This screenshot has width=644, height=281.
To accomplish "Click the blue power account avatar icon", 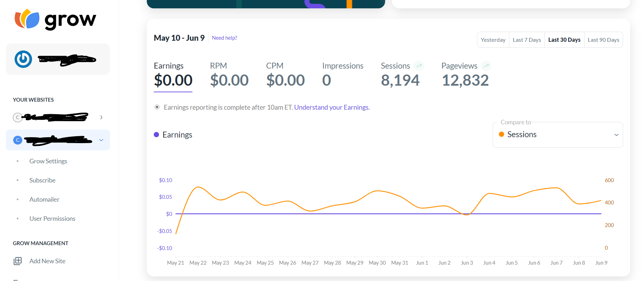I will point(23,59).
